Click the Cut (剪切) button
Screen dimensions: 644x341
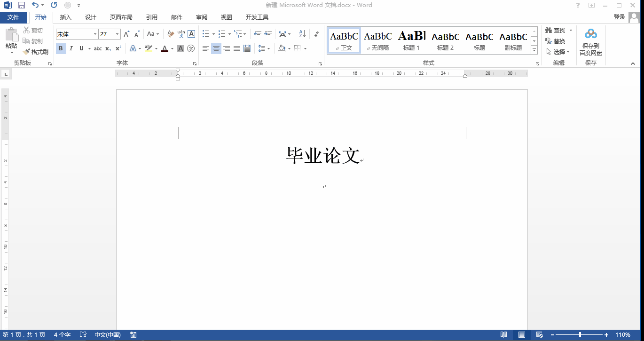pyautogui.click(x=33, y=30)
